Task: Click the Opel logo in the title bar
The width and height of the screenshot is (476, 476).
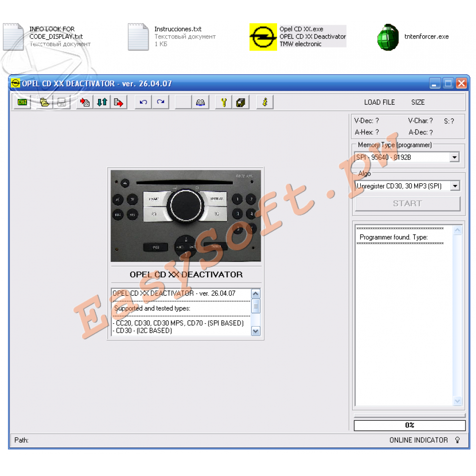Action: (15, 83)
